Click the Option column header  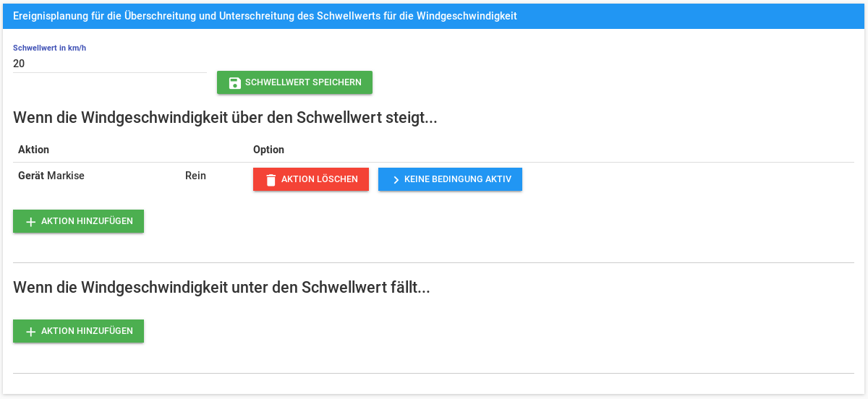point(268,150)
